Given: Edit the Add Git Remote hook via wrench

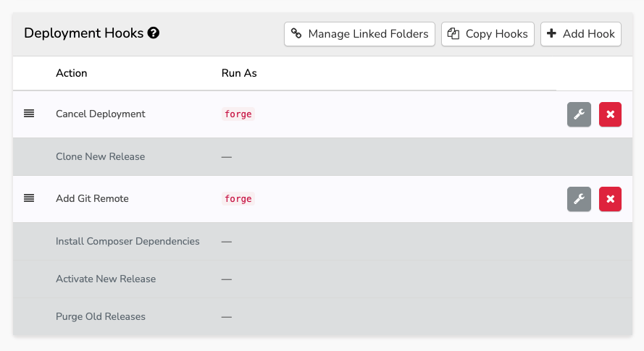Looking at the screenshot, I should click(x=579, y=199).
